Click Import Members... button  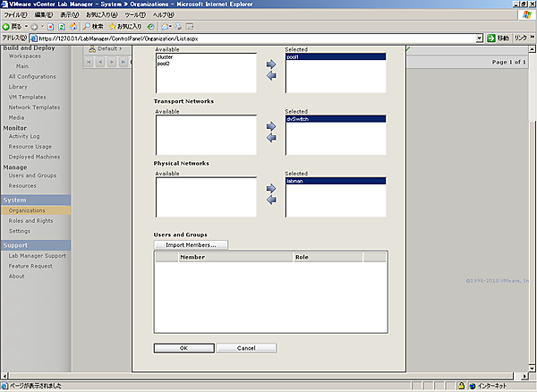(x=191, y=245)
